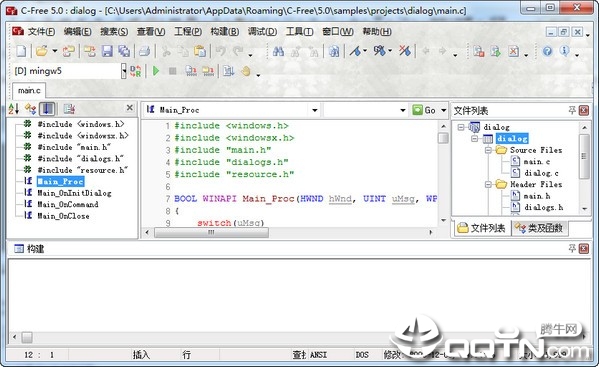
Task: Click the Save All icon
Action: [x=124, y=51]
